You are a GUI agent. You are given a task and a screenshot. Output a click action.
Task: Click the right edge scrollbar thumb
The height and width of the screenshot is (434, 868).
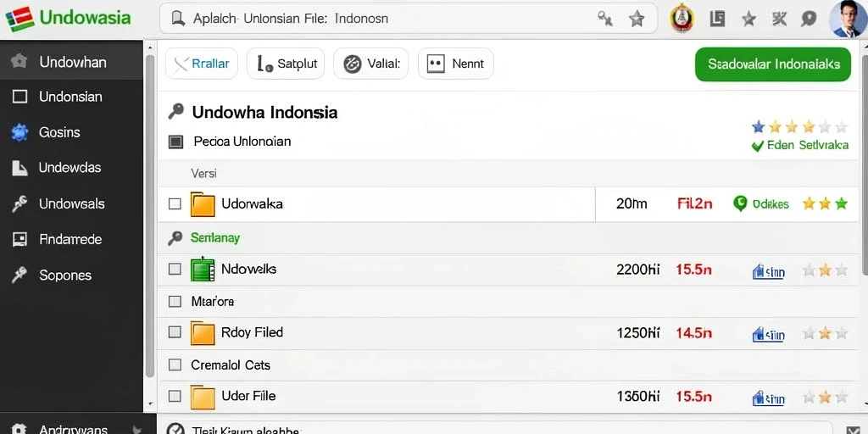[x=865, y=166]
